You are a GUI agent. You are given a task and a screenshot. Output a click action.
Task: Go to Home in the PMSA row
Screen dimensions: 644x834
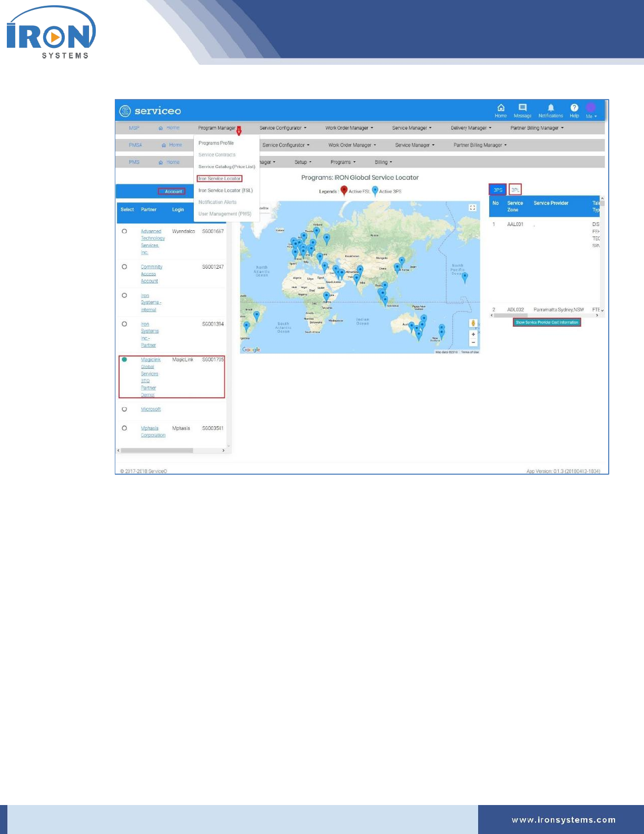[172, 145]
